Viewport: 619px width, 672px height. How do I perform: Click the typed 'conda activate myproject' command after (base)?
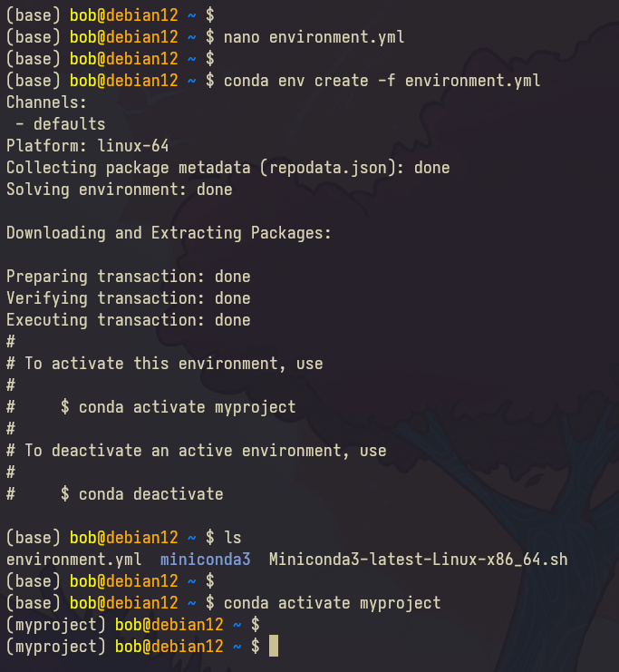click(x=332, y=602)
